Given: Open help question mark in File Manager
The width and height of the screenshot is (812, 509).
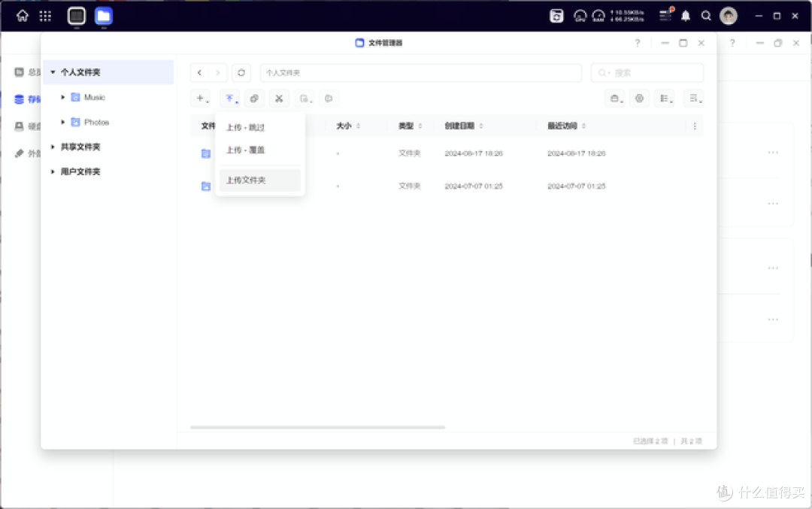Looking at the screenshot, I should (638, 43).
